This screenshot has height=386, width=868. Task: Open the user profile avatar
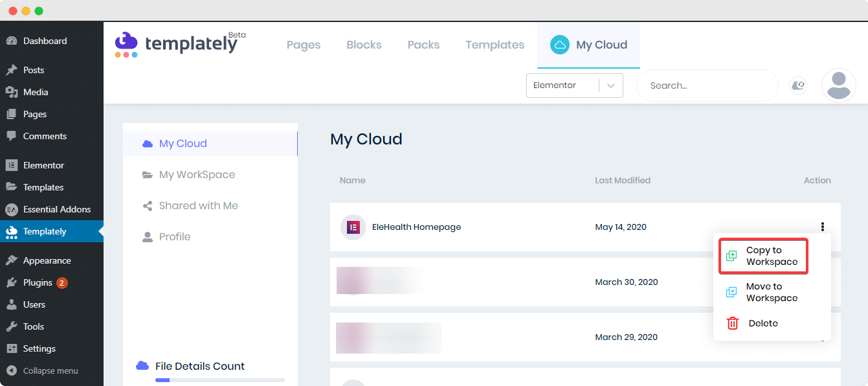(x=839, y=85)
